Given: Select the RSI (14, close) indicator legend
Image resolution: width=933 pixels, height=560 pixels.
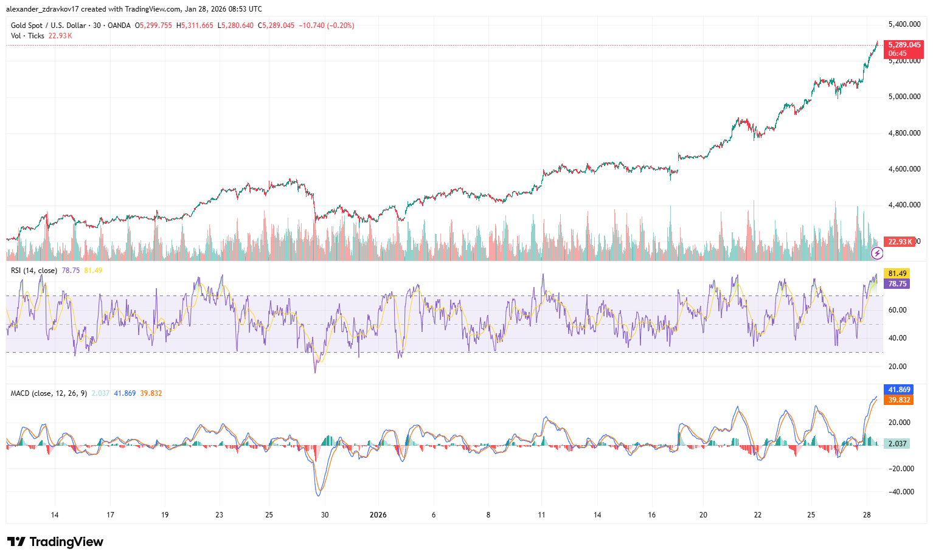Looking at the screenshot, I should [x=34, y=271].
